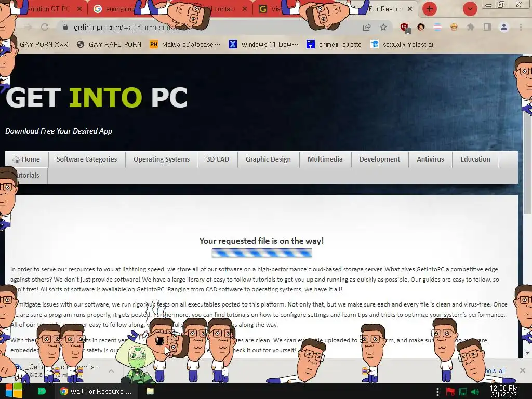Click the GET INTO PC site logo
This screenshot has height=399, width=532.
96,98
